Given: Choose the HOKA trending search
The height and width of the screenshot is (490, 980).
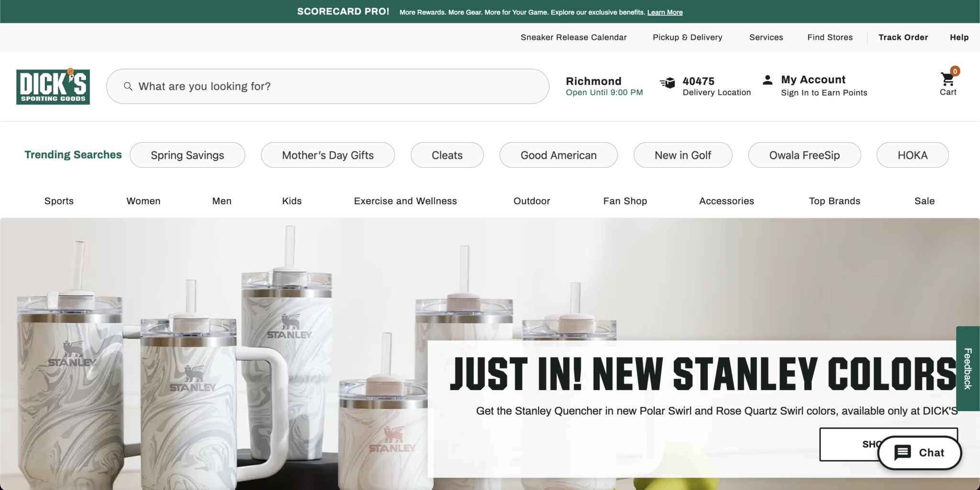Looking at the screenshot, I should pyautogui.click(x=913, y=155).
